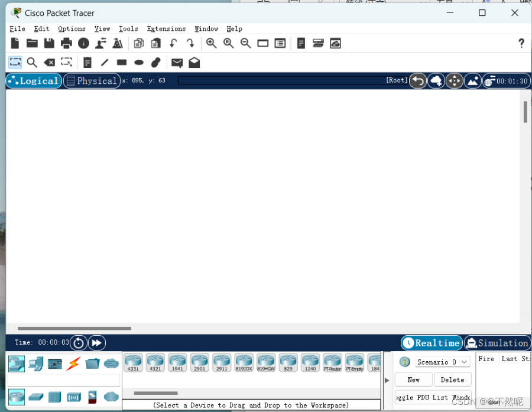The width and height of the screenshot is (532, 412).
Task: Open the Tools menu
Action: pos(128,28)
